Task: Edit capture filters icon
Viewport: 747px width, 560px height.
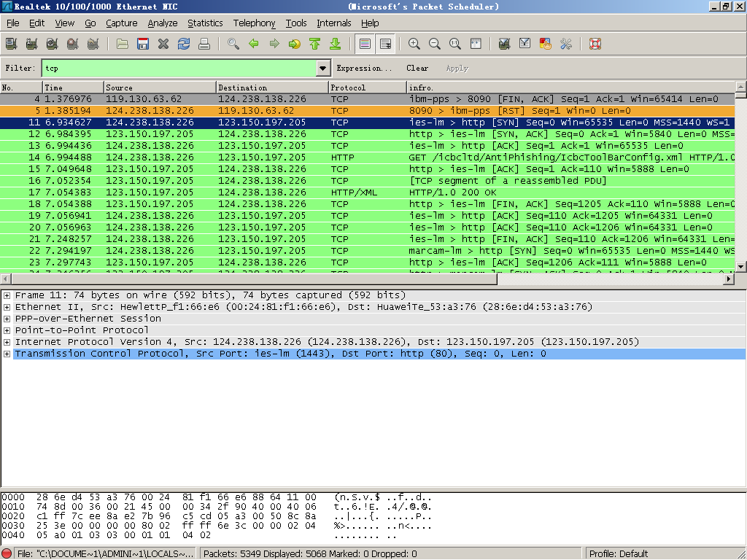Action: tap(505, 44)
